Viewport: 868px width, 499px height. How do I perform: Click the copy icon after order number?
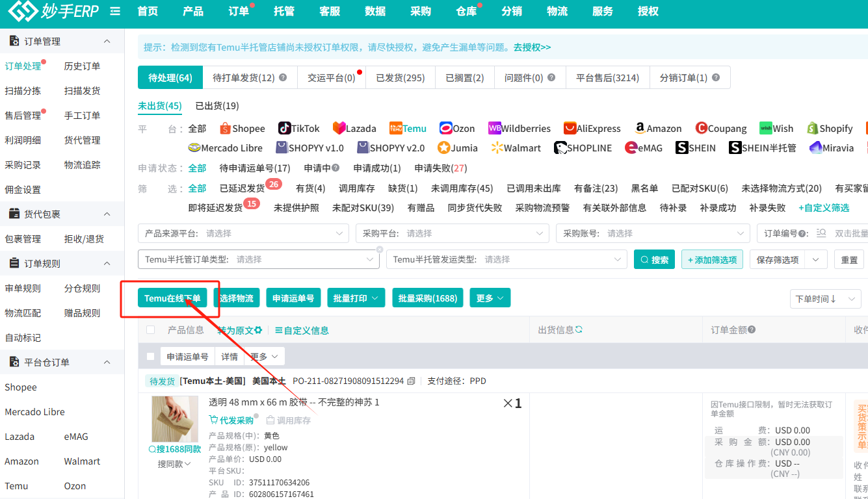click(411, 381)
